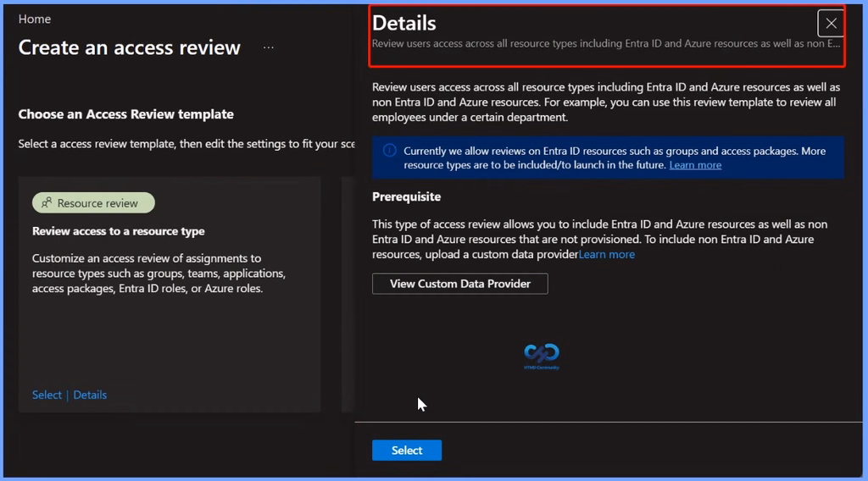Viewport: 868px width, 481px height.
Task: Open Learn more link under Prerequisite
Action: tap(607, 254)
